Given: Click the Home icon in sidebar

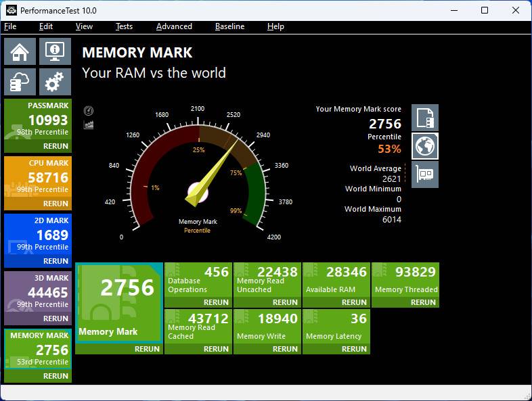Looking at the screenshot, I should pos(20,51).
